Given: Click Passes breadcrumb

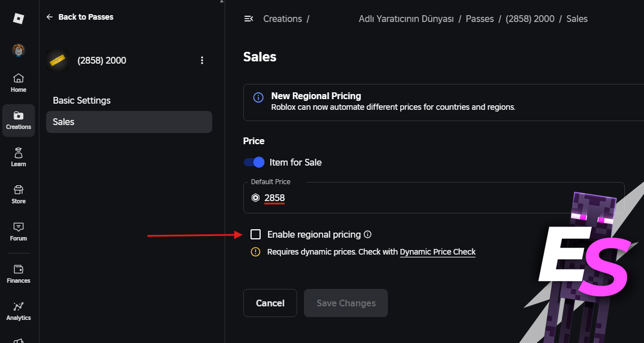Looking at the screenshot, I should click(x=480, y=19).
